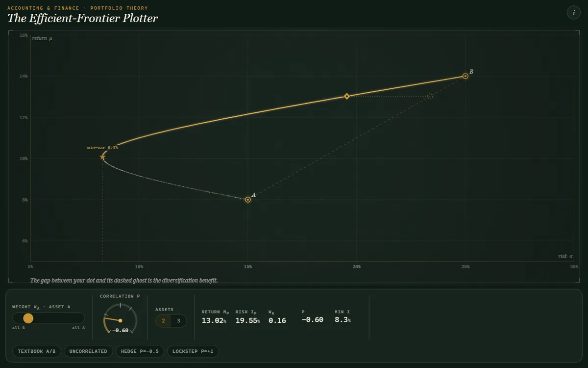Click the min-variance star marker

pyautogui.click(x=102, y=157)
